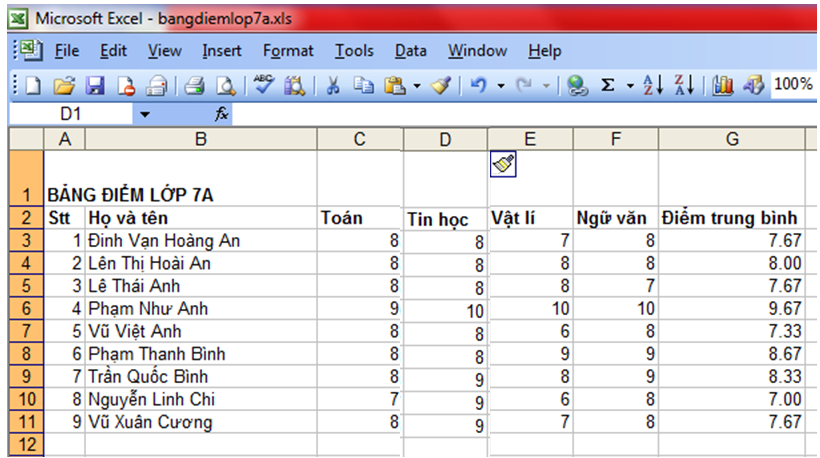820x458 pixels.
Task: Select row 6 header
Action: point(26,308)
